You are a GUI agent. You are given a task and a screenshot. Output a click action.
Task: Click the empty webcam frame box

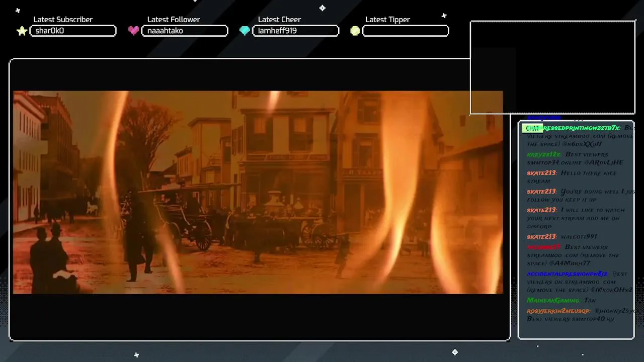click(x=552, y=67)
